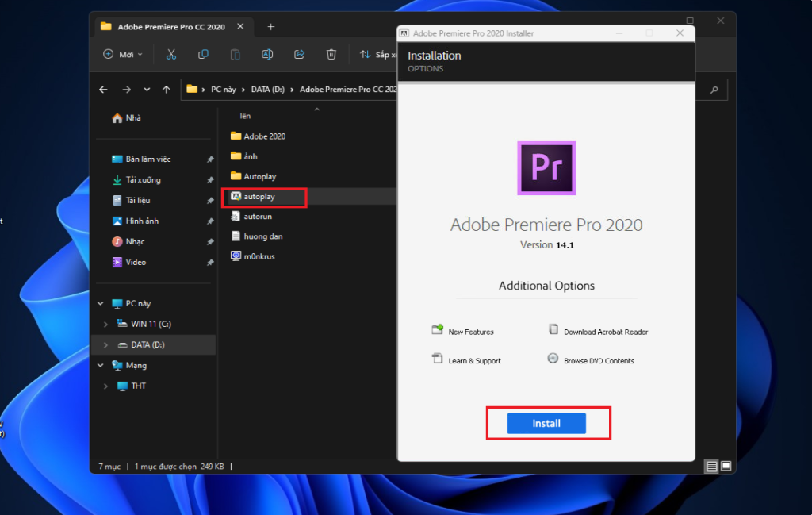Unpin Bàn làm việc using its pin icon

click(x=210, y=159)
